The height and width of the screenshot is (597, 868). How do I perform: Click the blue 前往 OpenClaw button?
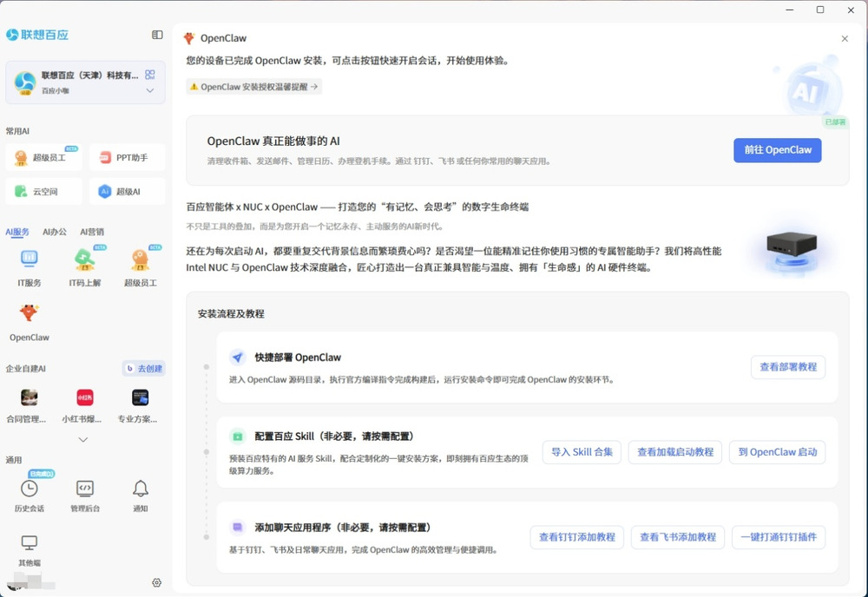coord(777,150)
